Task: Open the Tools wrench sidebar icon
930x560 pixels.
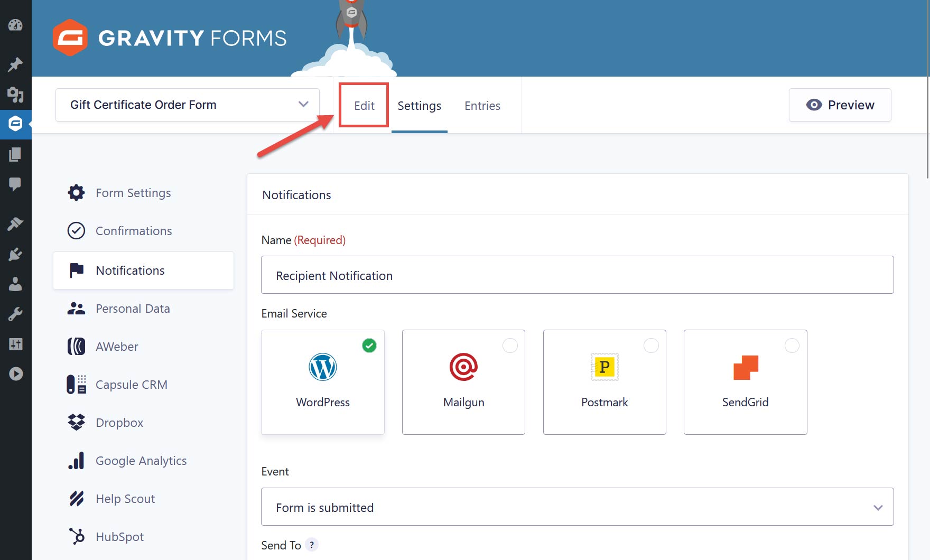Action: [x=15, y=314]
